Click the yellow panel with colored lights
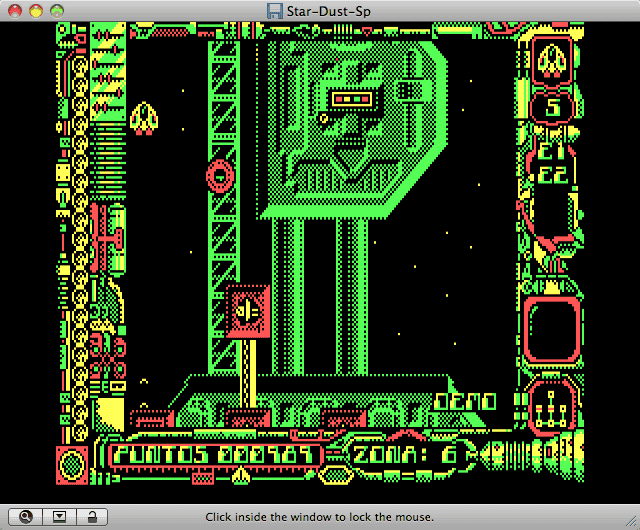The height and width of the screenshot is (530, 640). coord(352,99)
